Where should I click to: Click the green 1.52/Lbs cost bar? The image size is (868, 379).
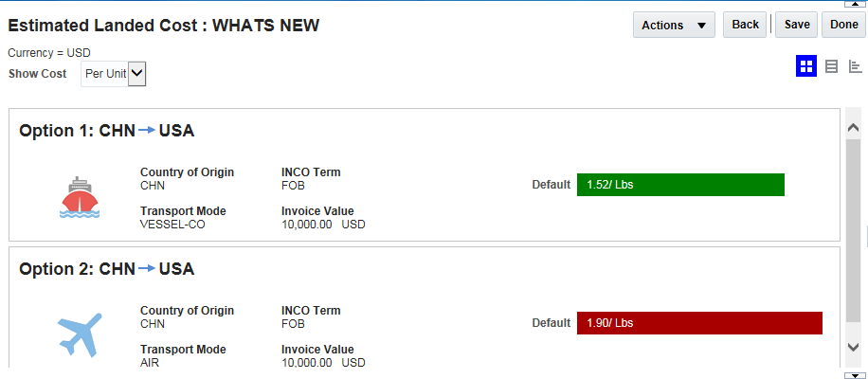point(680,185)
